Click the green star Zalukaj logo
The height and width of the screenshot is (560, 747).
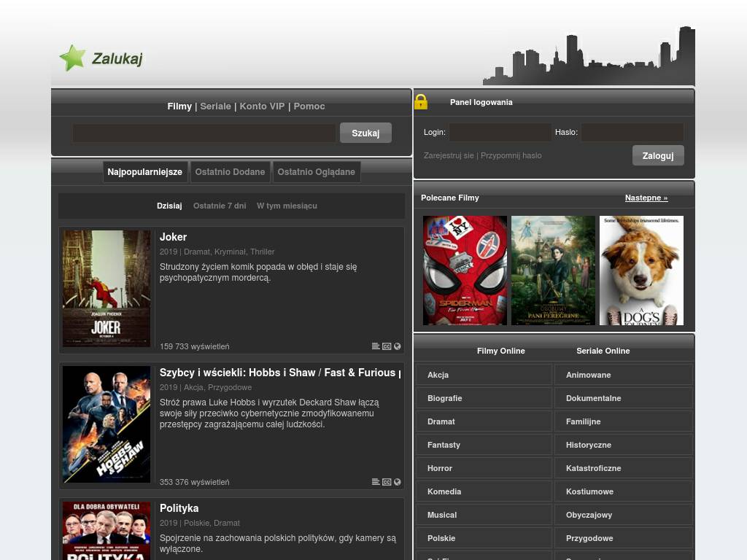click(x=72, y=58)
